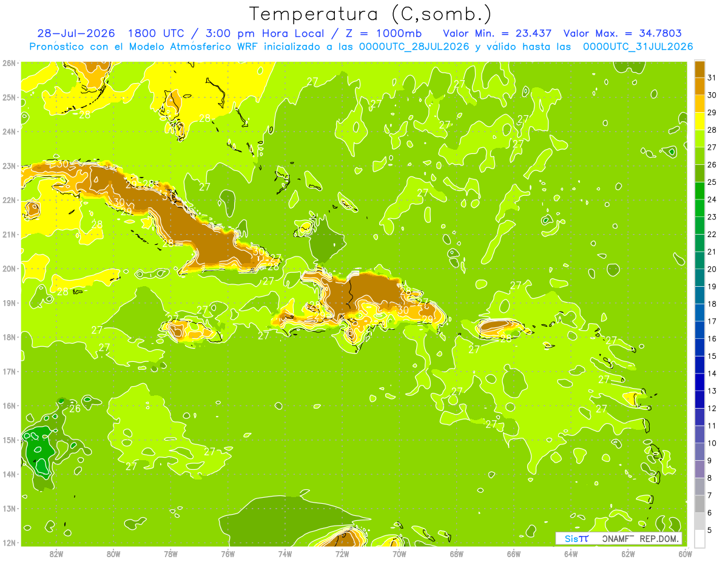Click the '62W' longitude axis label

click(x=628, y=554)
